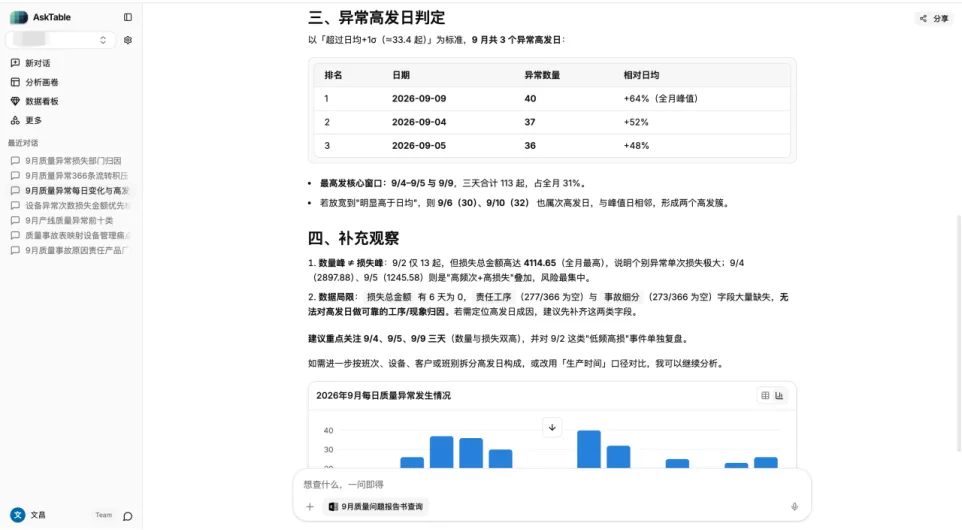Viewport: 962px width, 530px height.
Task: Activate the microphone voice input
Action: pos(795,507)
